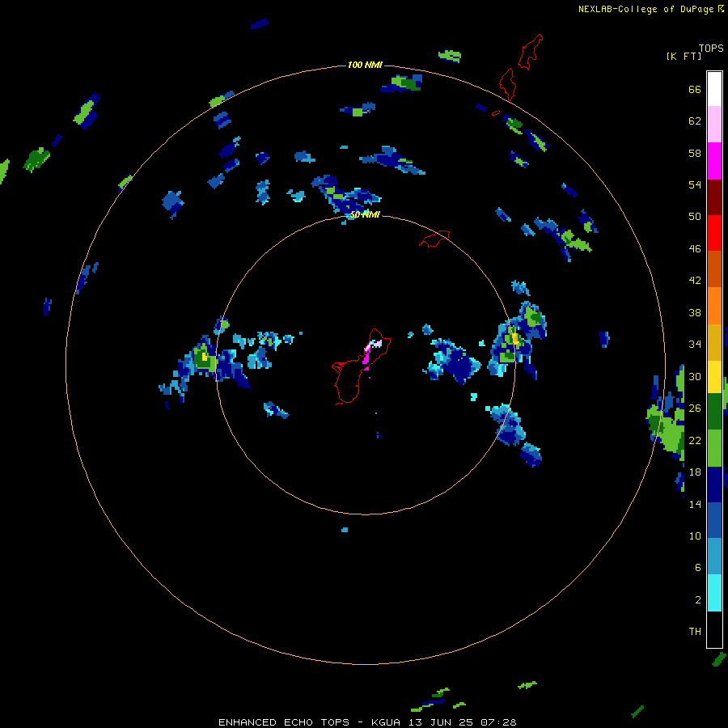Click the light blue 10 kft legend swatch

[714, 557]
